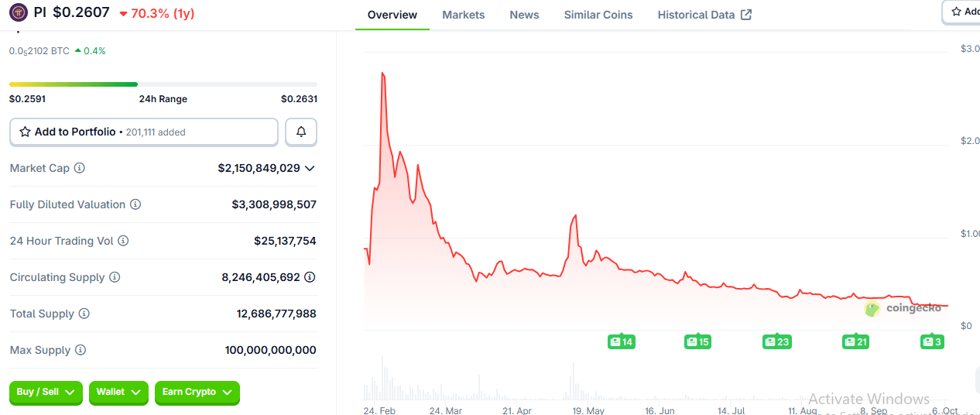Image resolution: width=980 pixels, height=415 pixels.
Task: Click Market Cap info icon
Action: [x=80, y=168]
